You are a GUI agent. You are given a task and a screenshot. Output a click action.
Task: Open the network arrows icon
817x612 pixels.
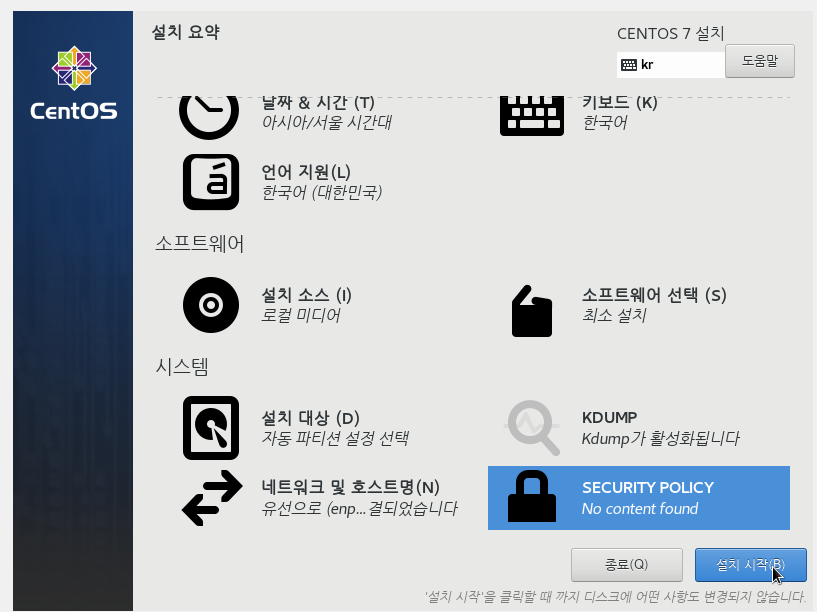[212, 498]
